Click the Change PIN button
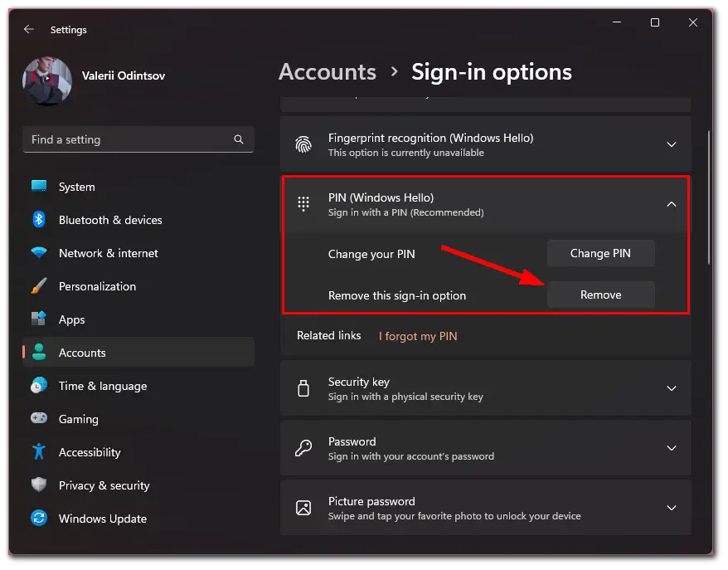 coord(601,253)
